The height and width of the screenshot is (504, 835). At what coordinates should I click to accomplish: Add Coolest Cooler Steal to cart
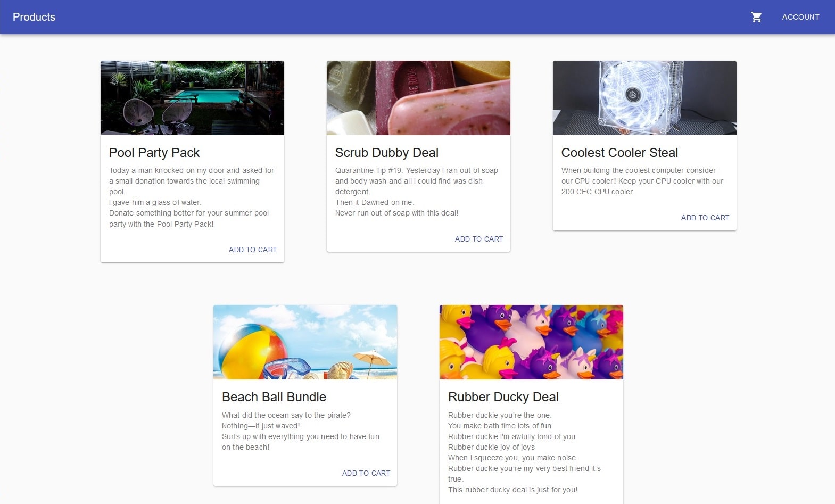pos(705,218)
